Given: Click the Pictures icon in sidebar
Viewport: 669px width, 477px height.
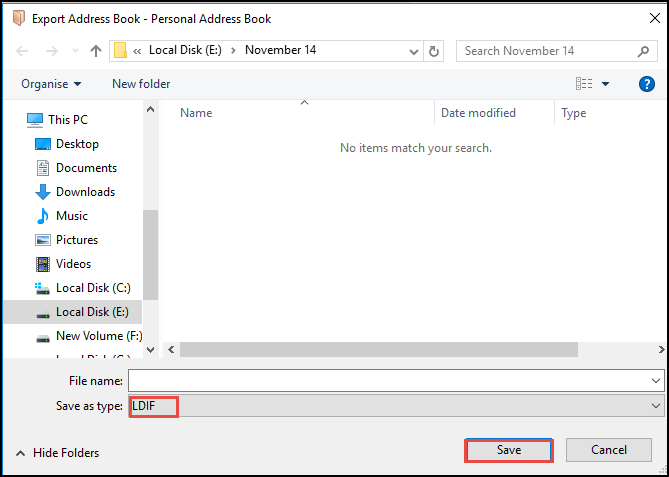Looking at the screenshot, I should (x=43, y=240).
